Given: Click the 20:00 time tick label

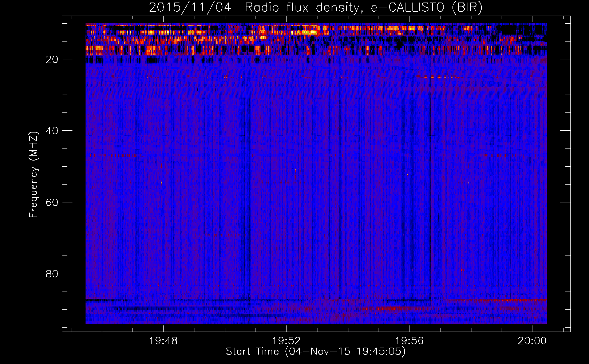Looking at the screenshot, I should 532,341.
